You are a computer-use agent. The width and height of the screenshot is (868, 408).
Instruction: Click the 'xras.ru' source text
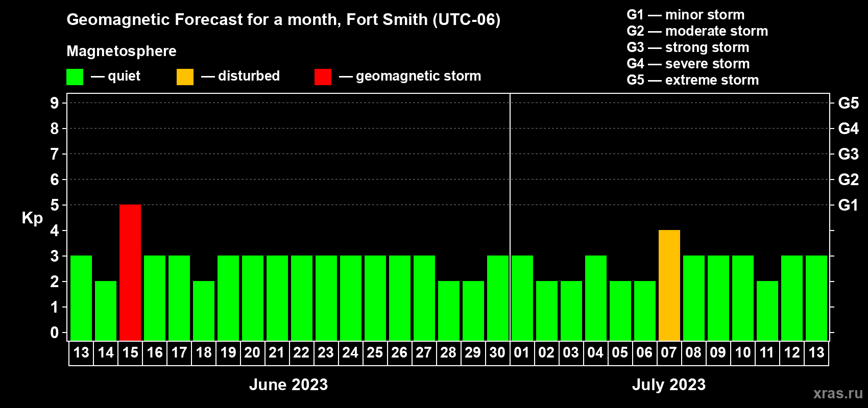[838, 393]
